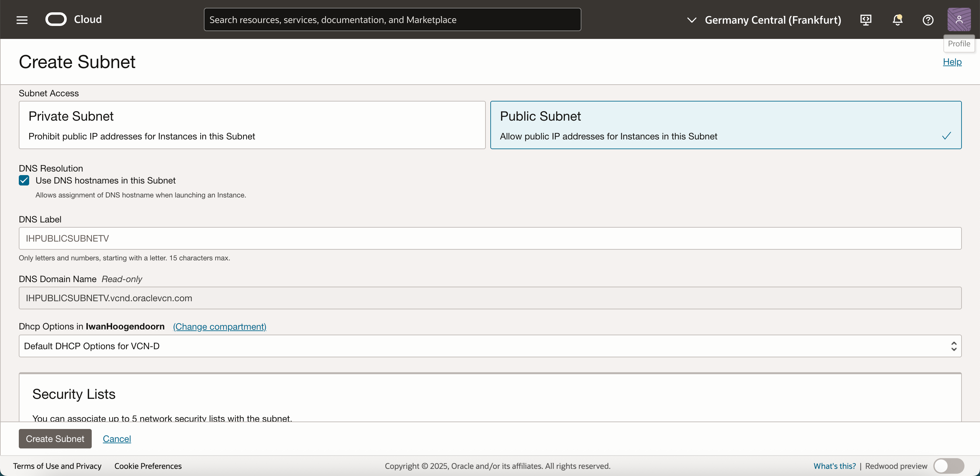
Task: Uncheck Use DNS hostnames in this Subnet
Action: click(x=24, y=180)
